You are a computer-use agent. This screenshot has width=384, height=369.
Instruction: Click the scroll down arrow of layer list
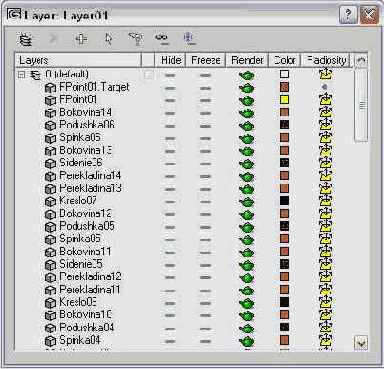point(361,343)
